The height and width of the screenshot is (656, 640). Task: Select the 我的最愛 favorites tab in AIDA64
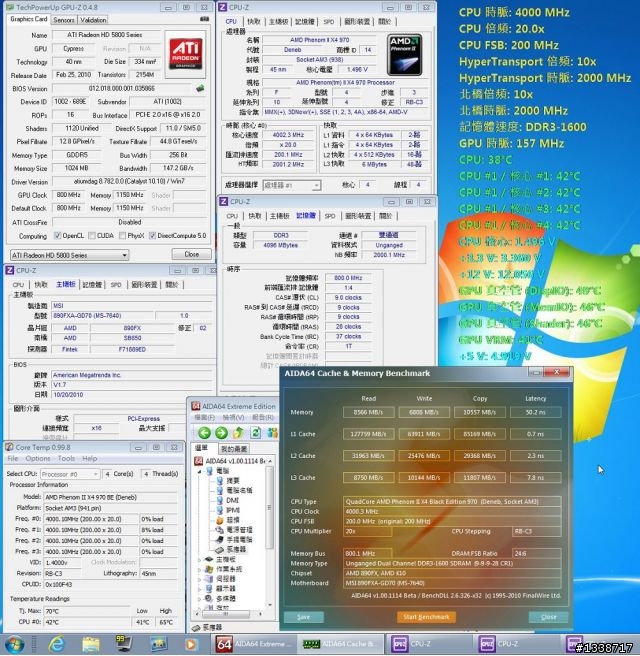[233, 449]
